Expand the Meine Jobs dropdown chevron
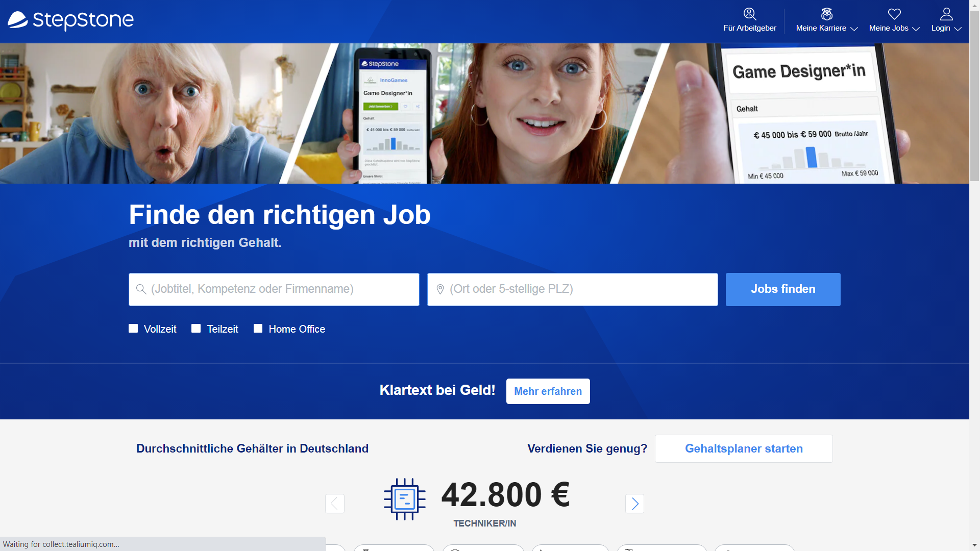The width and height of the screenshot is (980, 551). point(916,29)
